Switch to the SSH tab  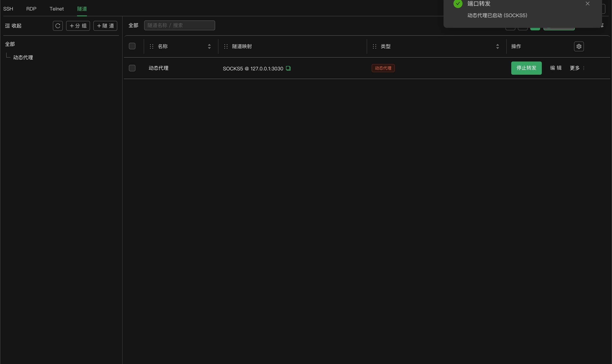tap(8, 9)
